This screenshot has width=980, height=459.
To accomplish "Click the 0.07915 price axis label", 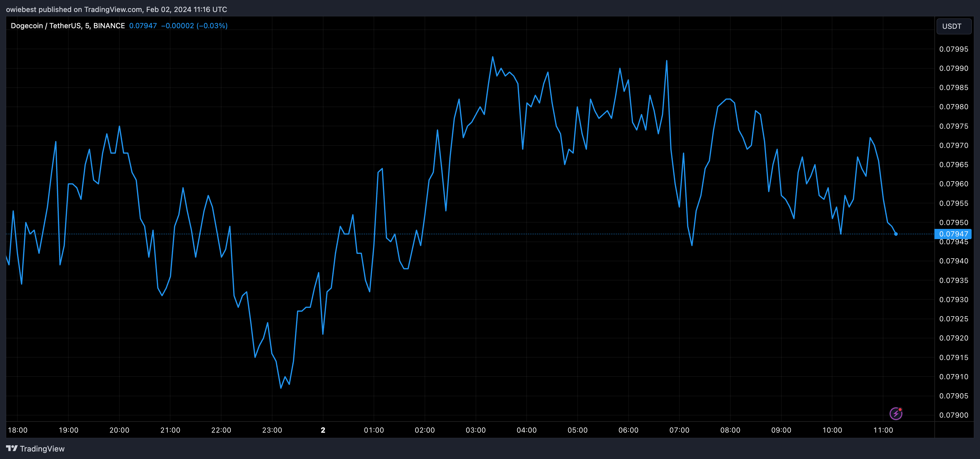I will point(954,358).
